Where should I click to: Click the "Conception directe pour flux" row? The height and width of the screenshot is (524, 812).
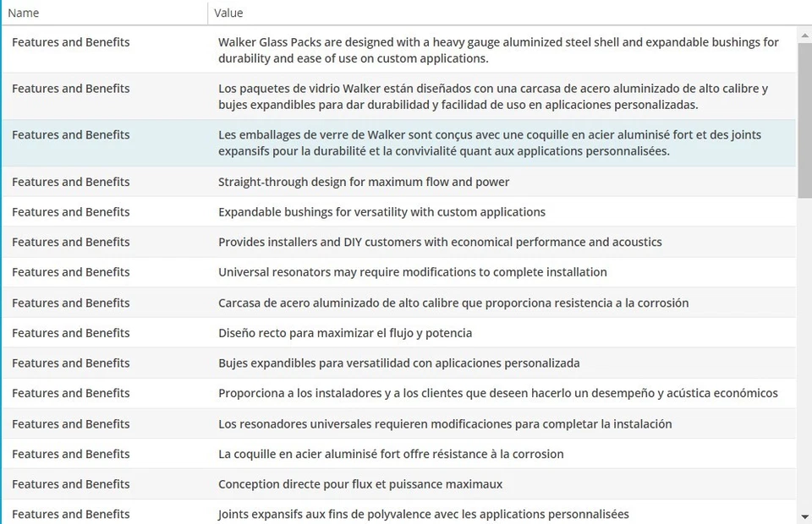(360, 484)
